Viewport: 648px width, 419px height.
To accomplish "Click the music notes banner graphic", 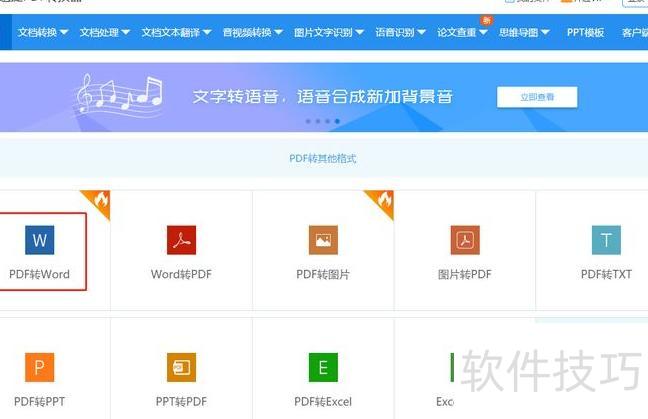I will coord(119,96).
